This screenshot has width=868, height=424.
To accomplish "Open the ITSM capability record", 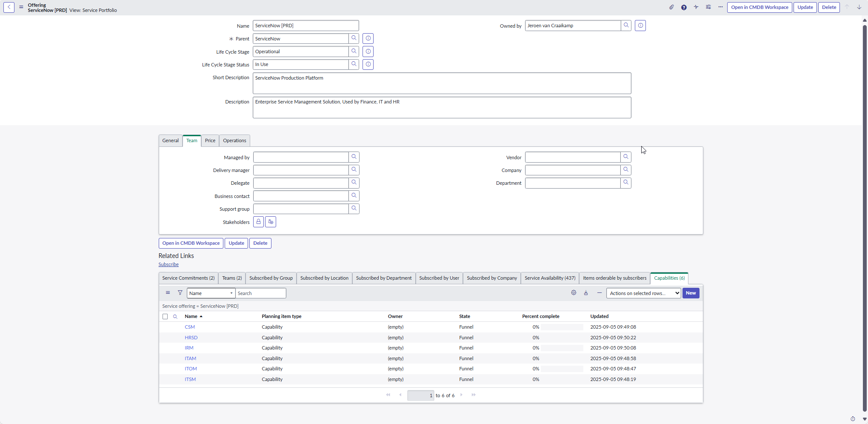I will 190,379.
